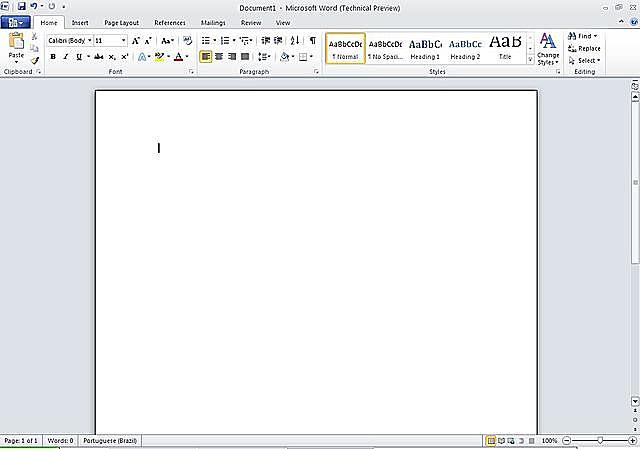
Task: Expand the Multilevel List dropdown
Action: [x=251, y=40]
